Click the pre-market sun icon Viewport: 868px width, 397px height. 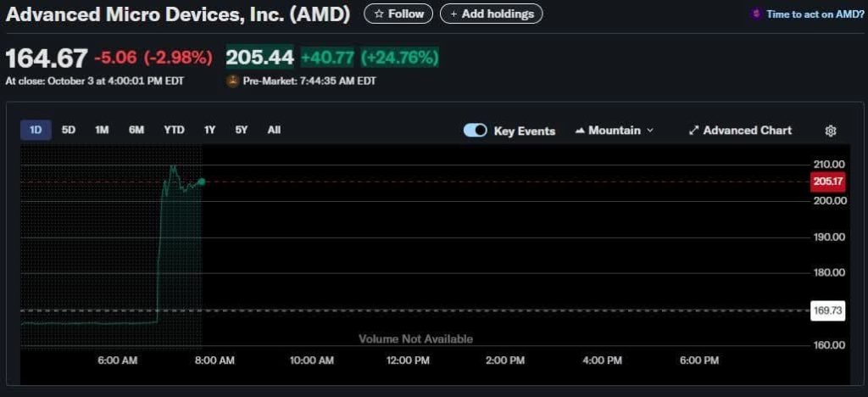pos(232,81)
